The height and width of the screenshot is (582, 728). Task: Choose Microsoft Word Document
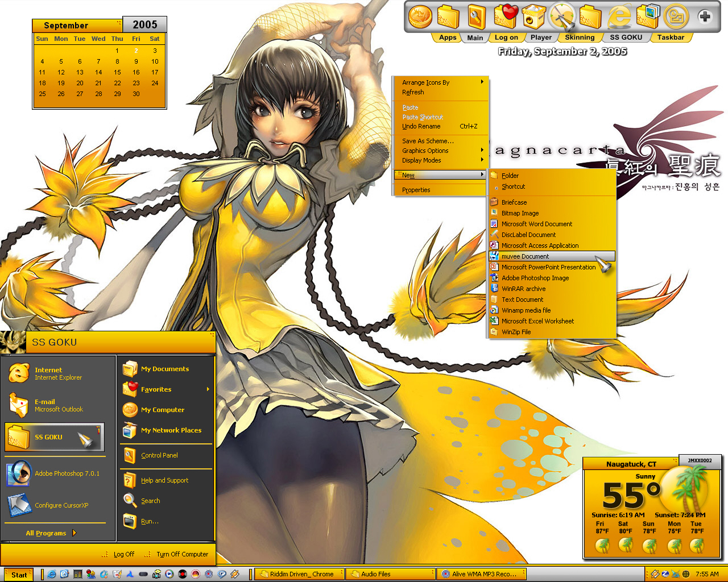pyautogui.click(x=552, y=224)
